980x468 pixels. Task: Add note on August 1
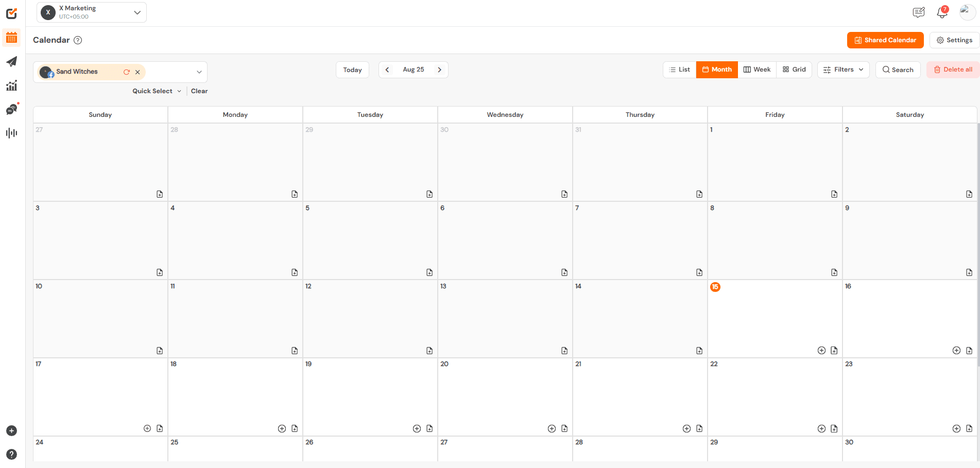pyautogui.click(x=834, y=194)
